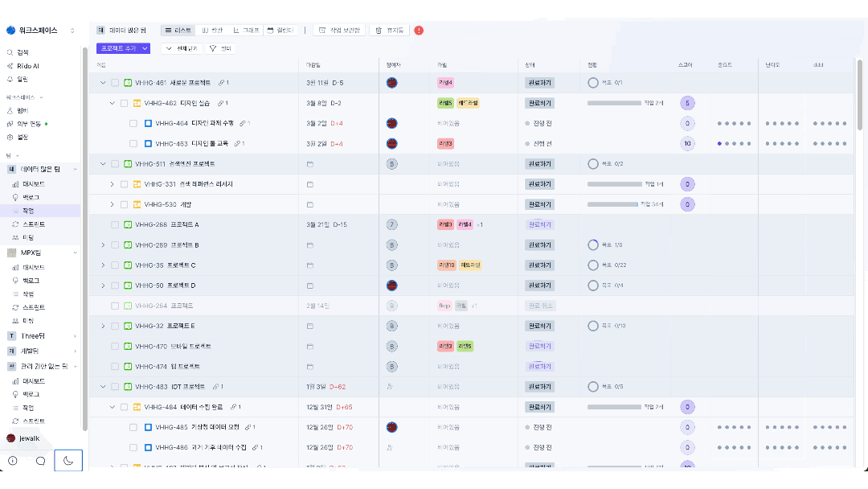The width and height of the screenshot is (868, 489).
Task: Tick the checkbox for VHHG-511 row
Action: coord(115,164)
